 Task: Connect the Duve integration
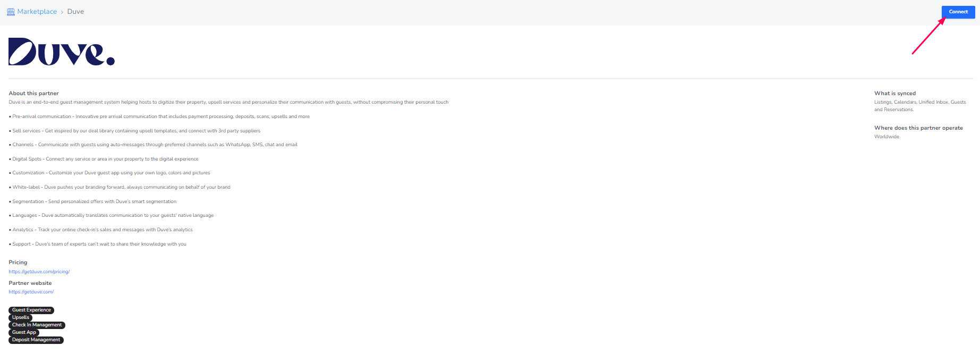pos(958,12)
